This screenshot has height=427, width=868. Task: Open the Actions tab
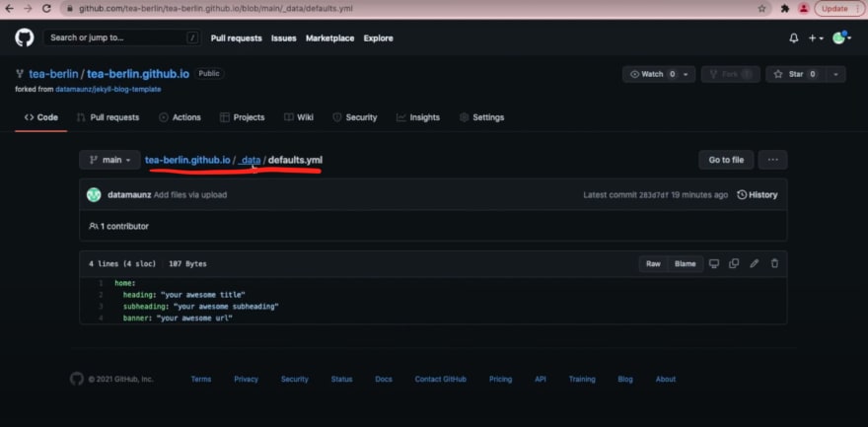point(180,117)
